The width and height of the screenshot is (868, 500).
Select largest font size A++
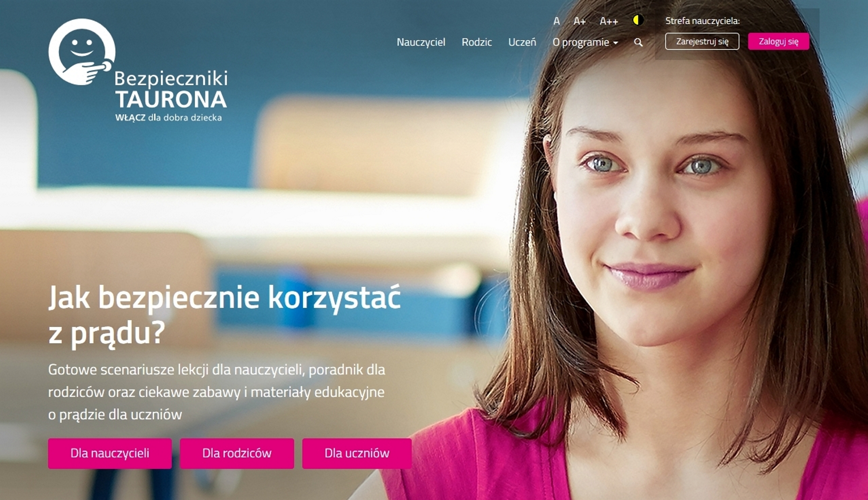click(x=609, y=21)
